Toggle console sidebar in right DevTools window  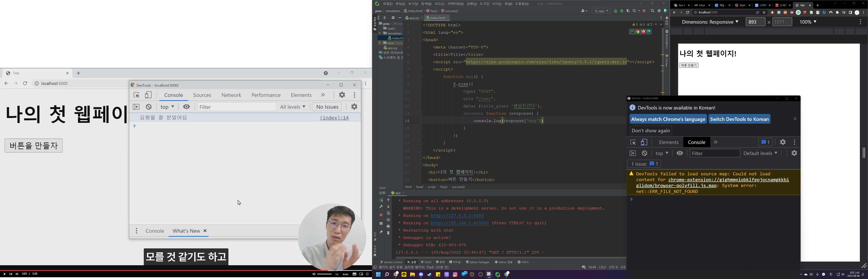pos(633,153)
